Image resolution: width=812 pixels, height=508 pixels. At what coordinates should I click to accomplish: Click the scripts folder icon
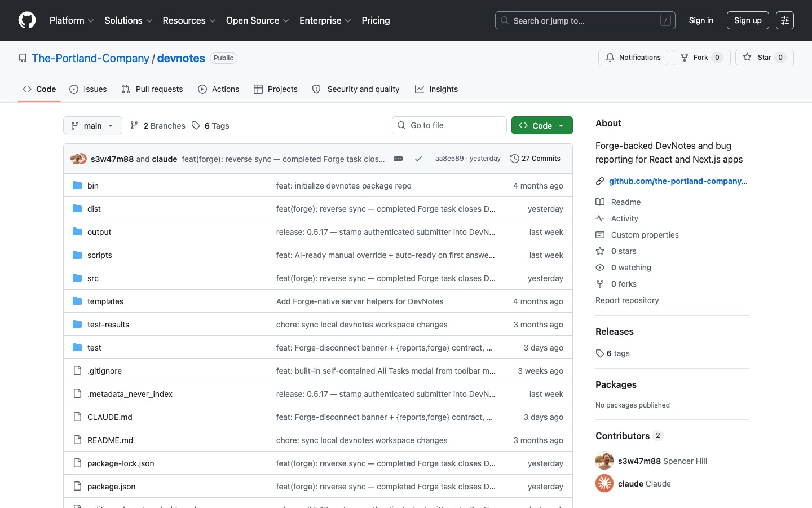77,255
